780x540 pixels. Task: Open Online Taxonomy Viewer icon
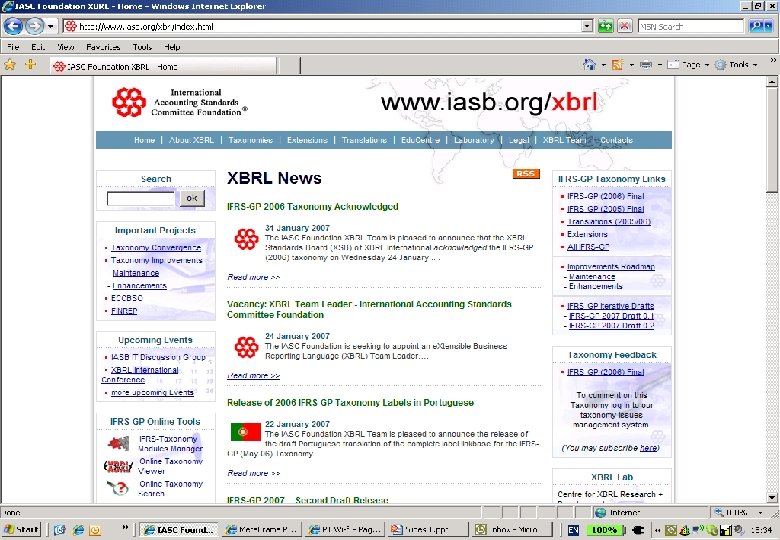coord(118,466)
